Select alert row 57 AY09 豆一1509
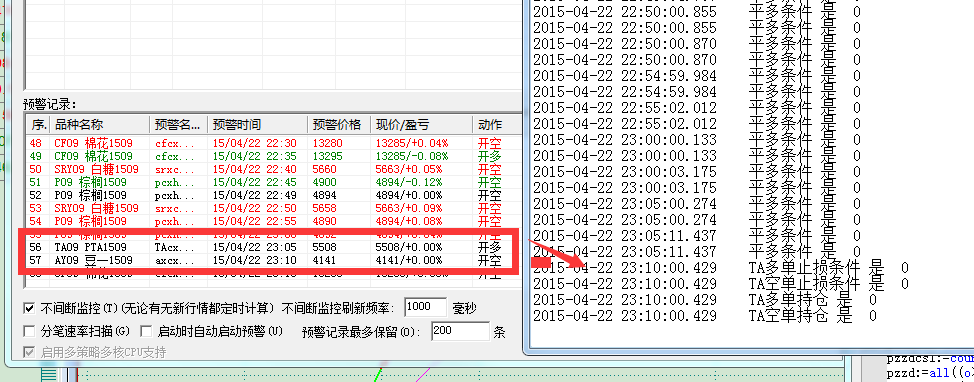 point(273,260)
